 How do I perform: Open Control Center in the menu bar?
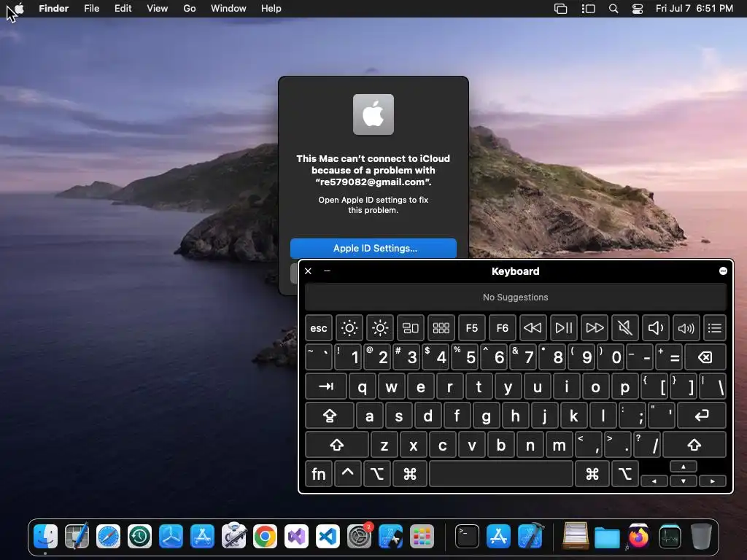pyautogui.click(x=638, y=9)
